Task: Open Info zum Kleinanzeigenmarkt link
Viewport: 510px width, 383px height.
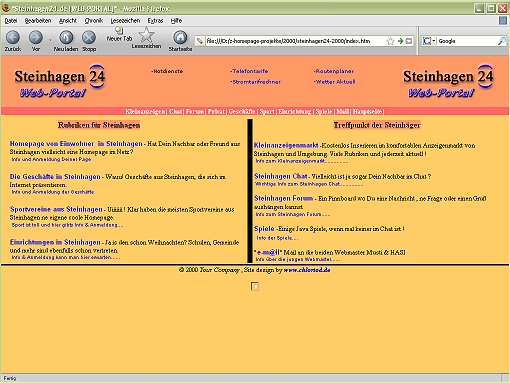Action: click(x=301, y=161)
